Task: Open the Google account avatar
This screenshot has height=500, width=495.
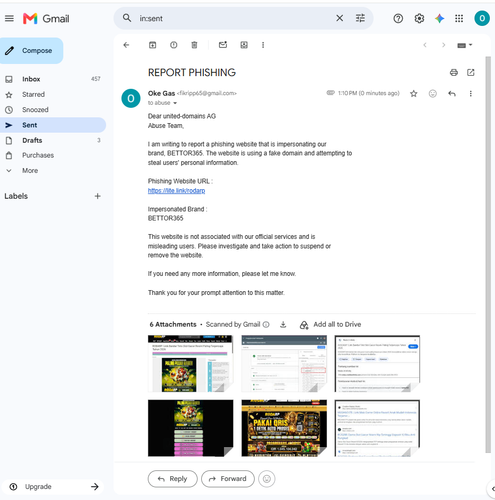Action: 482,18
